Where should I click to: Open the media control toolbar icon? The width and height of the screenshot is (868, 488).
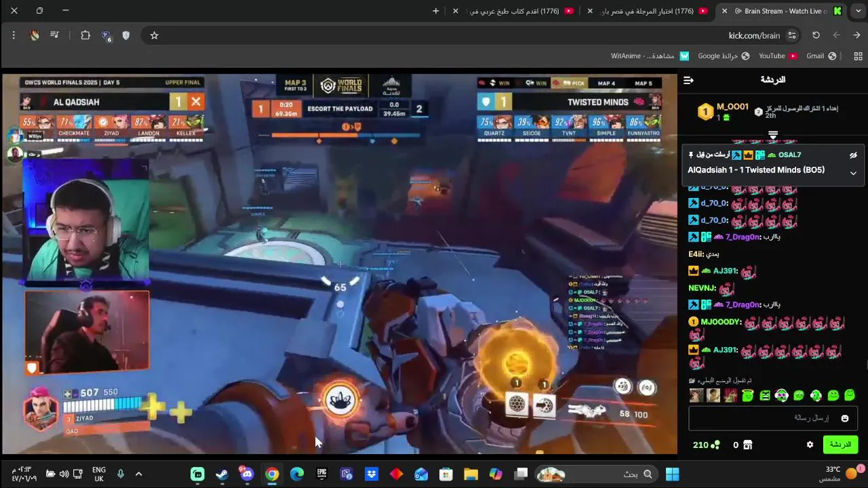pyautogui.click(x=55, y=35)
